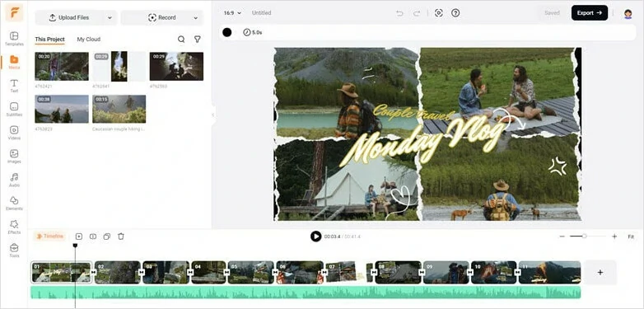
Task: Open the Text sidebar panel
Action: 14,86
